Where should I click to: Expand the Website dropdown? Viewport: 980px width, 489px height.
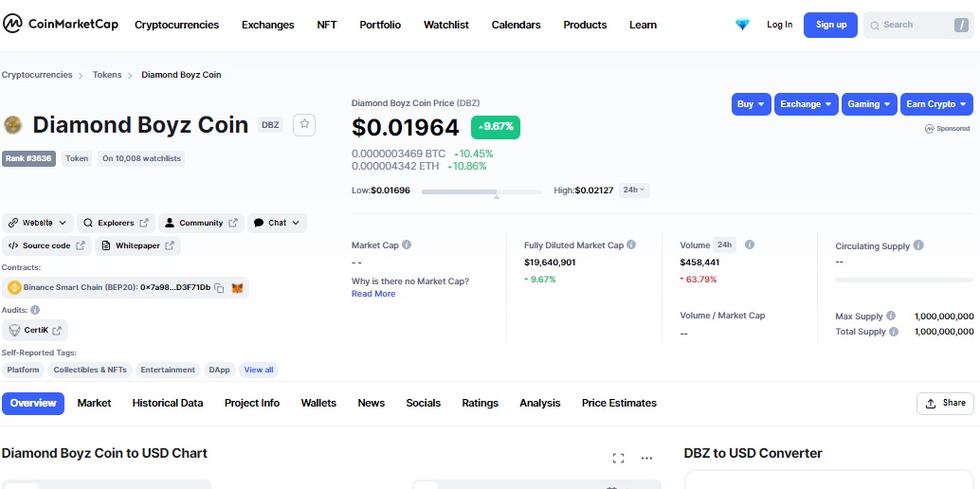point(38,223)
